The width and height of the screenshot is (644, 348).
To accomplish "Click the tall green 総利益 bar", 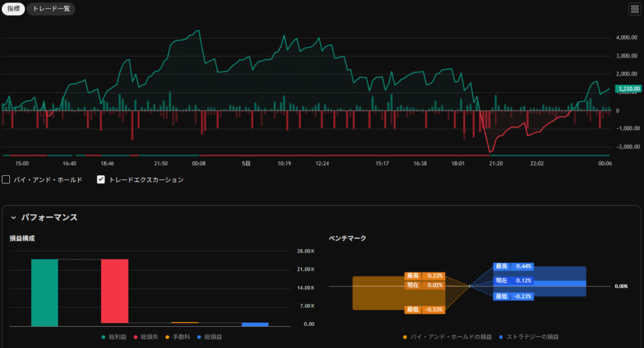I will [45, 293].
